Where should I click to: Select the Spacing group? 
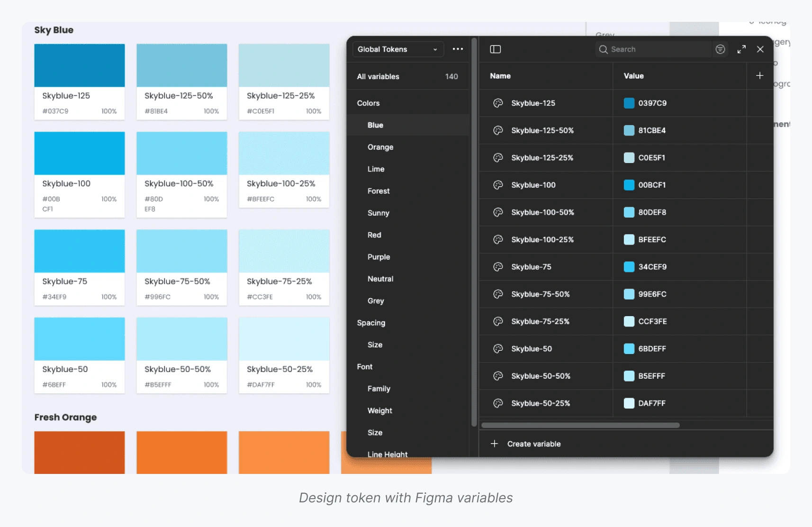point(371,323)
